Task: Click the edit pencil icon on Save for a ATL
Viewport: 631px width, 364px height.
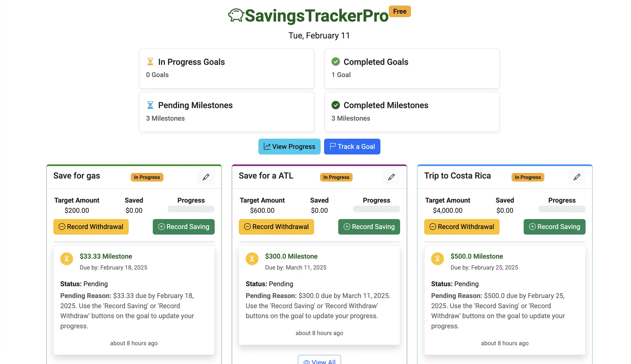Action: coord(391,176)
